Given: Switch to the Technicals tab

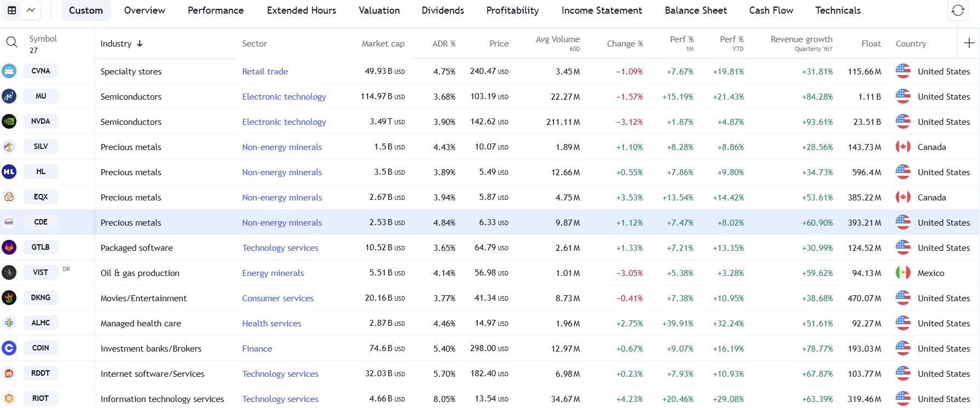Looking at the screenshot, I should click(x=838, y=10).
